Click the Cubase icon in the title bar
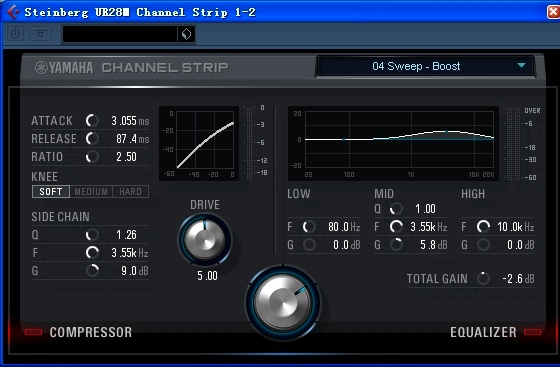Screen dimensions: 560x367 click(13, 12)
